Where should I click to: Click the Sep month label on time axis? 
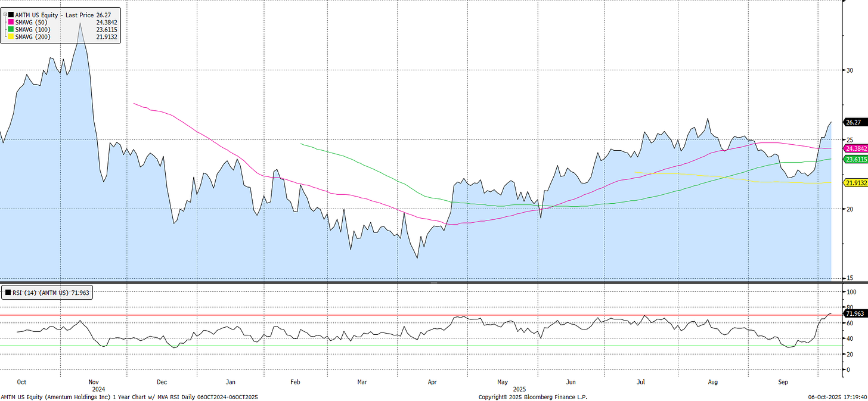click(783, 381)
